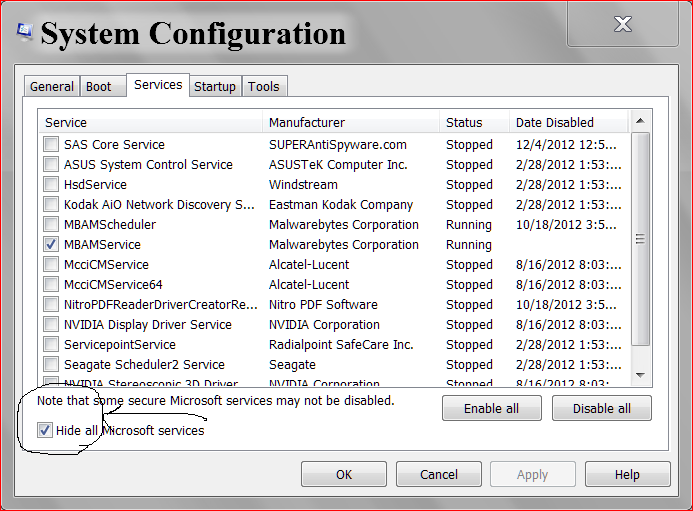The width and height of the screenshot is (693, 511).
Task: Select the HsdService row name
Action: pyautogui.click(x=95, y=184)
